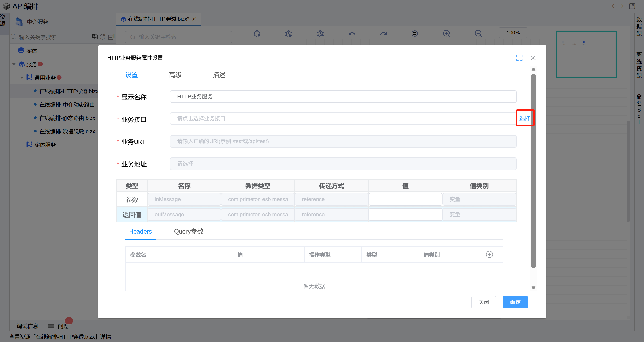Collapse the 服务 tree node
This screenshot has height=342, width=644.
pos(14,64)
